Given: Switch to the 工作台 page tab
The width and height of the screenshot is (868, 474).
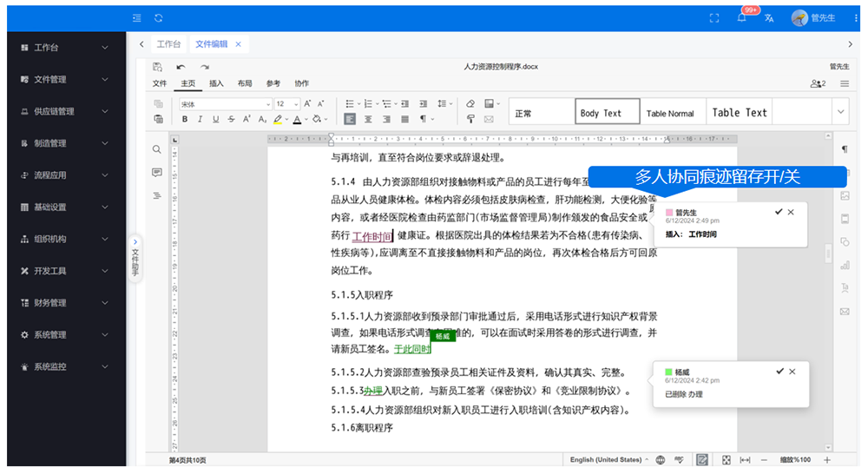Looking at the screenshot, I should 168,44.
